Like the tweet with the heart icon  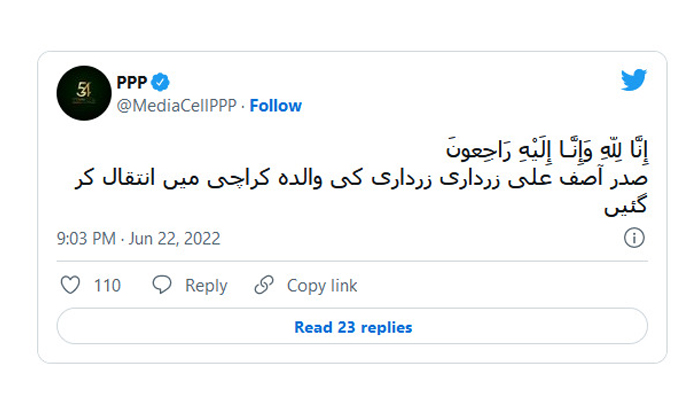[70, 286]
